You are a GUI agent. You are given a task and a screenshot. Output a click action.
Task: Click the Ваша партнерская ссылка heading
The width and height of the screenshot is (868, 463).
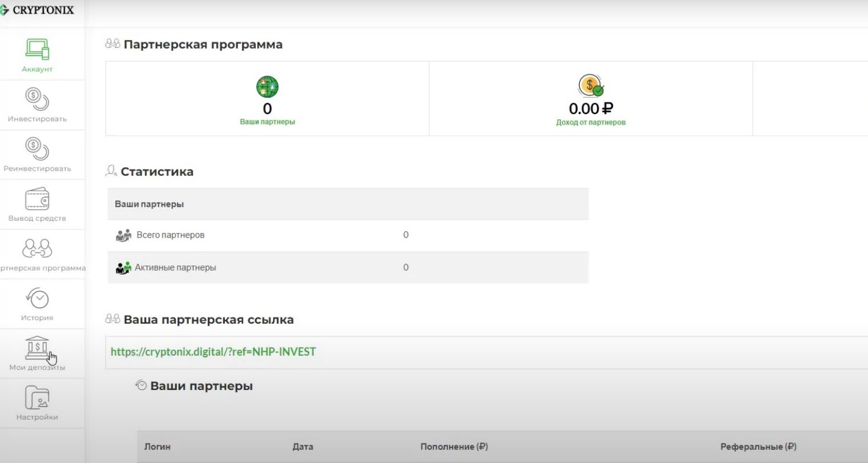coord(209,320)
